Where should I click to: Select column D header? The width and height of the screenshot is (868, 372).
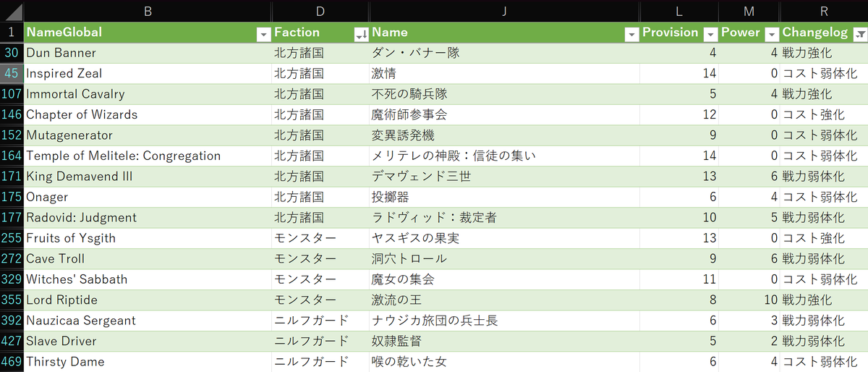pos(320,11)
